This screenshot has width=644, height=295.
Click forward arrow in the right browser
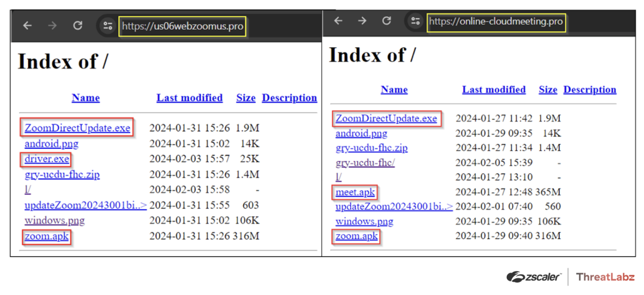(x=362, y=21)
